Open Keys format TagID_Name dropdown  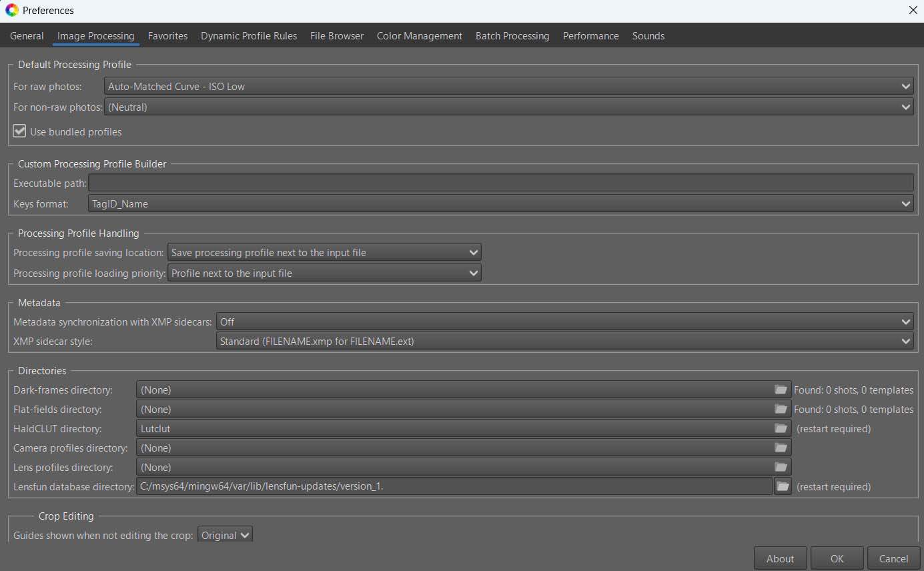pyautogui.click(x=500, y=203)
